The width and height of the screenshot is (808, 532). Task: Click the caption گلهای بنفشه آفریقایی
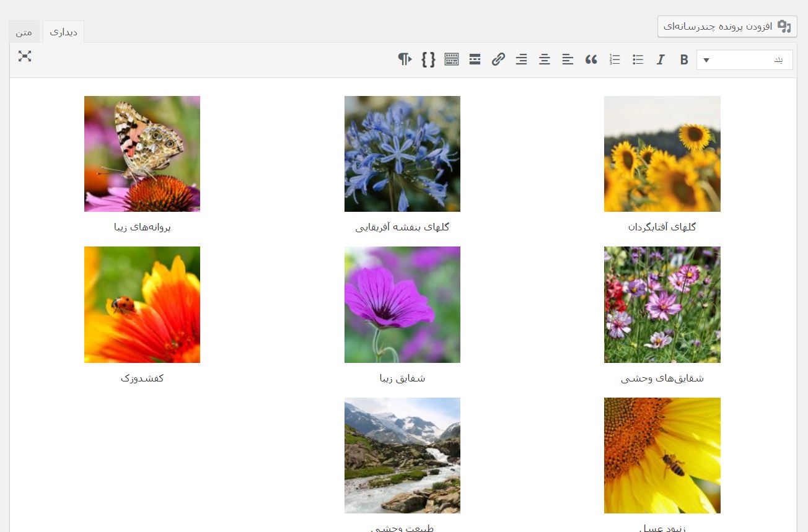pyautogui.click(x=402, y=227)
